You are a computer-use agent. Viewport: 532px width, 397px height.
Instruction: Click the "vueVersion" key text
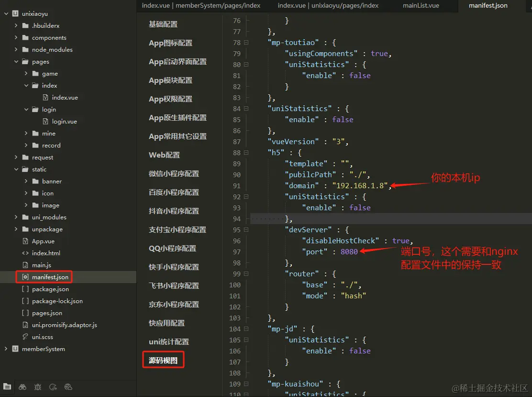[x=293, y=142]
